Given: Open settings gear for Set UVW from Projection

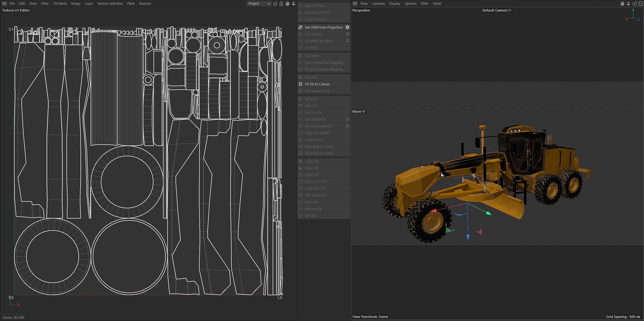Looking at the screenshot, I should click(347, 27).
